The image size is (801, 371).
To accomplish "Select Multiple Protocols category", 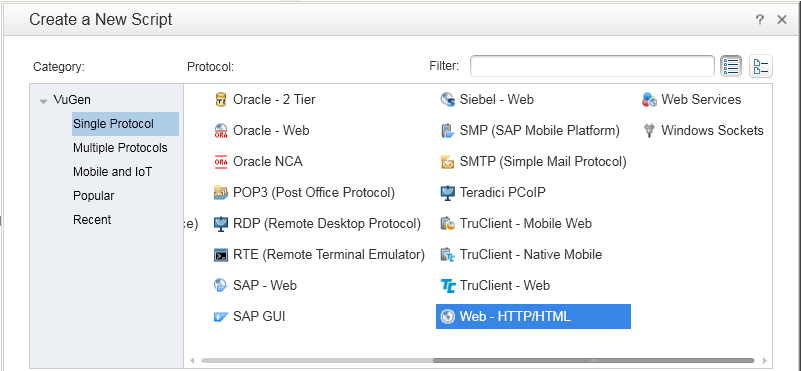I will point(120,148).
